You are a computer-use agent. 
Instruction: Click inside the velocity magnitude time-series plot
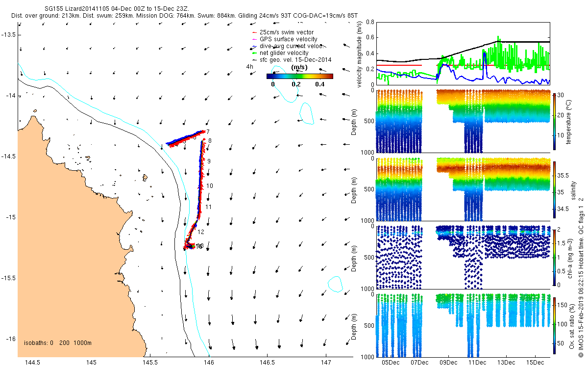pyautogui.click(x=463, y=53)
